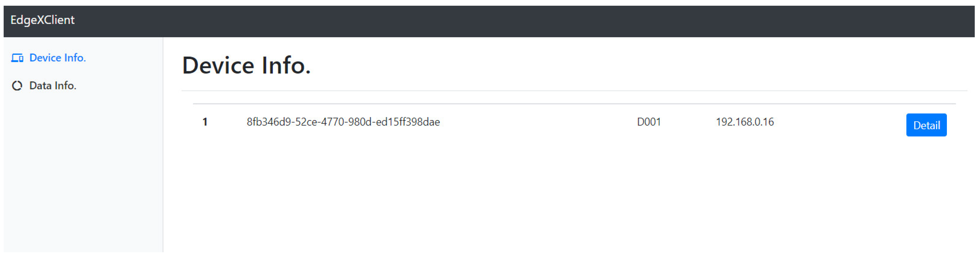980x260 pixels.
Task: Open the Device Info sidebar link
Action: (x=58, y=58)
